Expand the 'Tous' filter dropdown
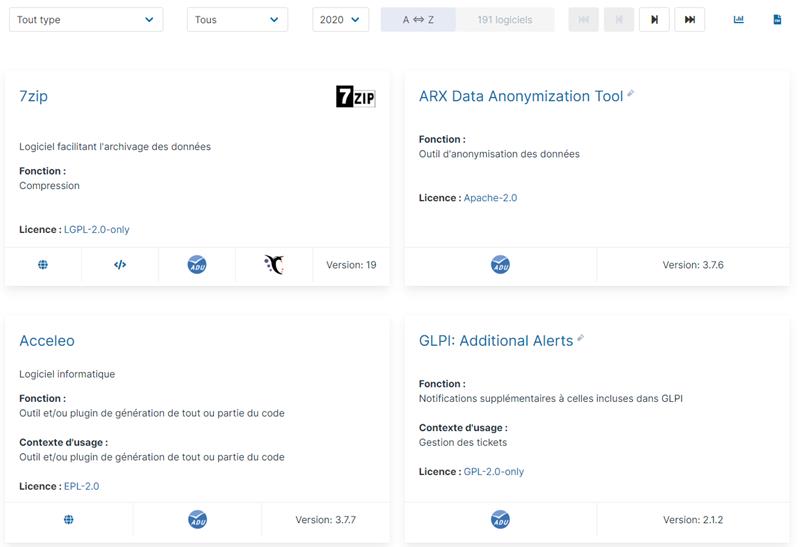800x547 pixels. (x=237, y=19)
